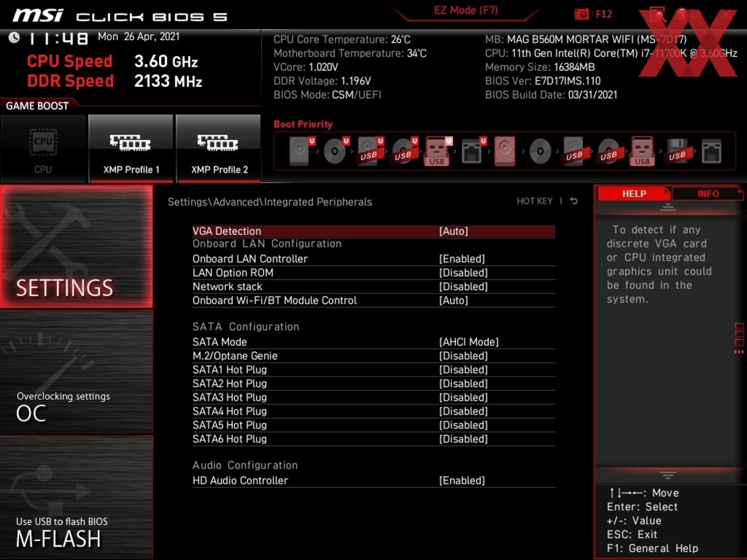Click the Boot Priority heading
This screenshot has height=560, width=747.
[303, 124]
